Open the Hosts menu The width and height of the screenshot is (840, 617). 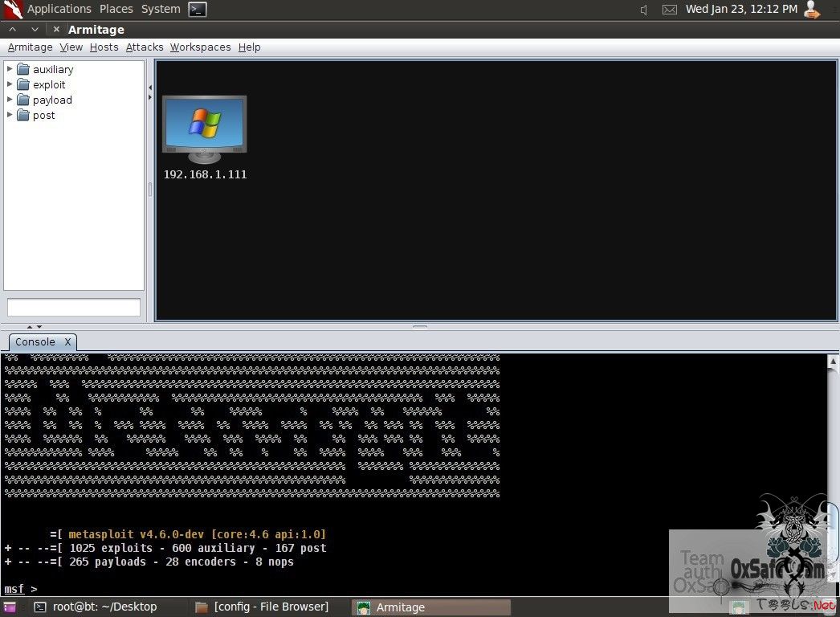[104, 47]
